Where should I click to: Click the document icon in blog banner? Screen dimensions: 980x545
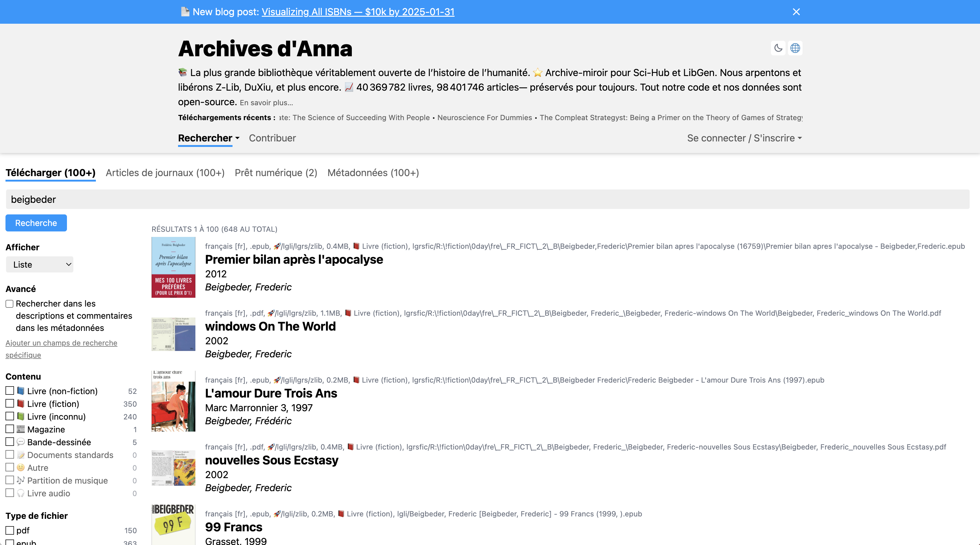tap(185, 12)
